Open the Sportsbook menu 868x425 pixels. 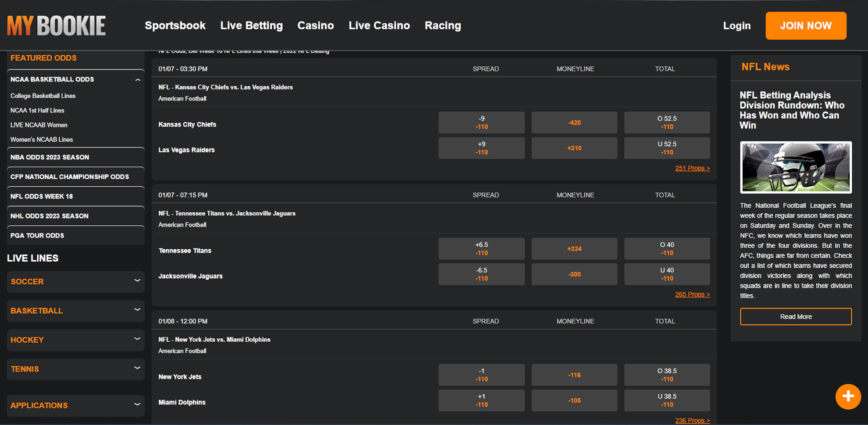tap(175, 25)
